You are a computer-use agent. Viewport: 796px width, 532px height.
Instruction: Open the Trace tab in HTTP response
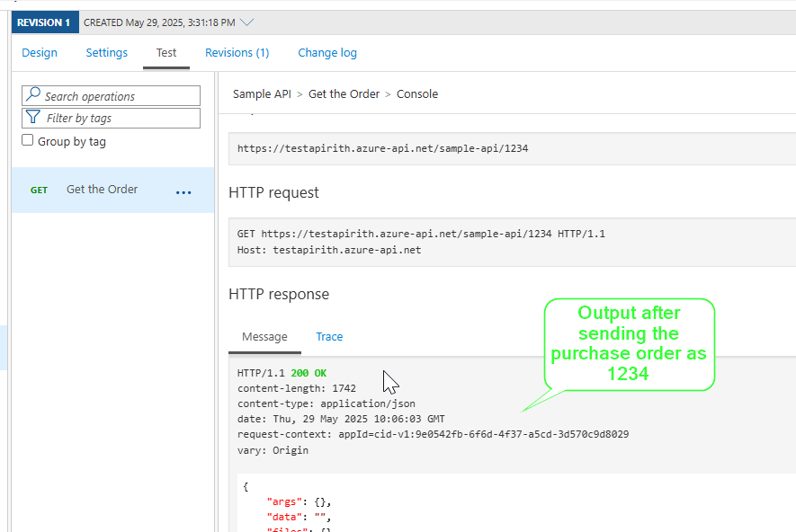pos(329,336)
